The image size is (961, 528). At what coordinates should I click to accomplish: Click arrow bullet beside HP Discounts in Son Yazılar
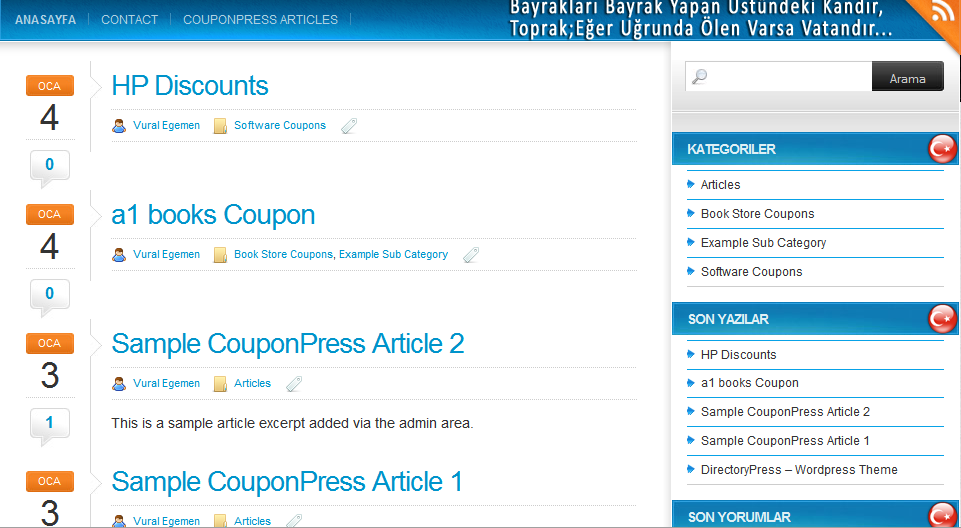(691, 354)
